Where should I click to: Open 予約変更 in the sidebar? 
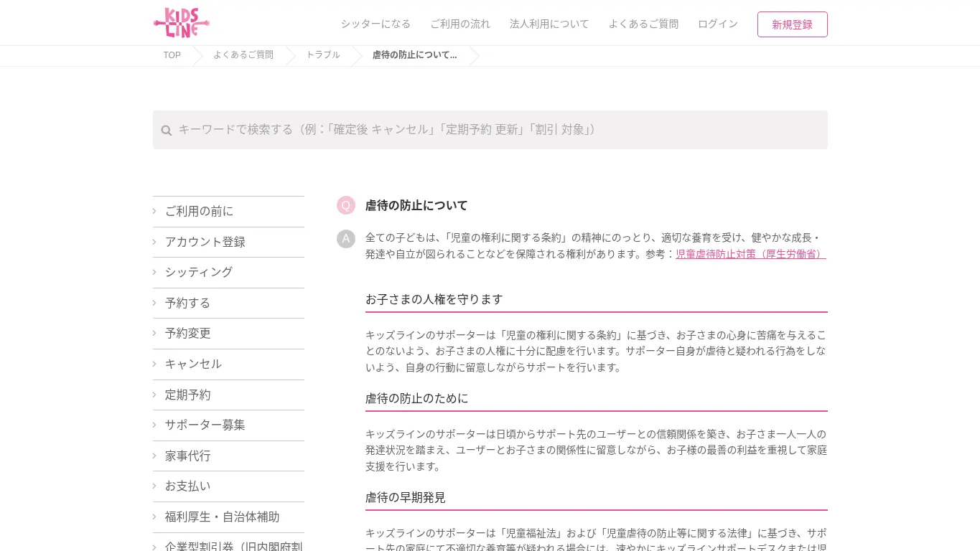point(228,334)
